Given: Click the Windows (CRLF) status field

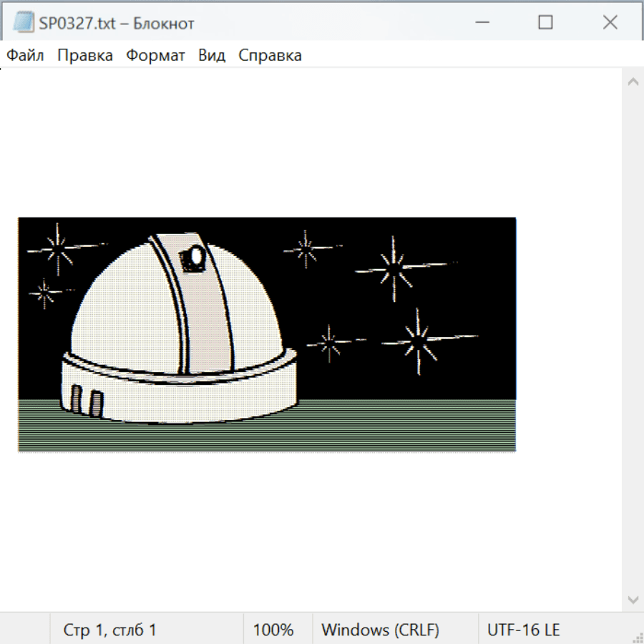Looking at the screenshot, I should [380, 630].
